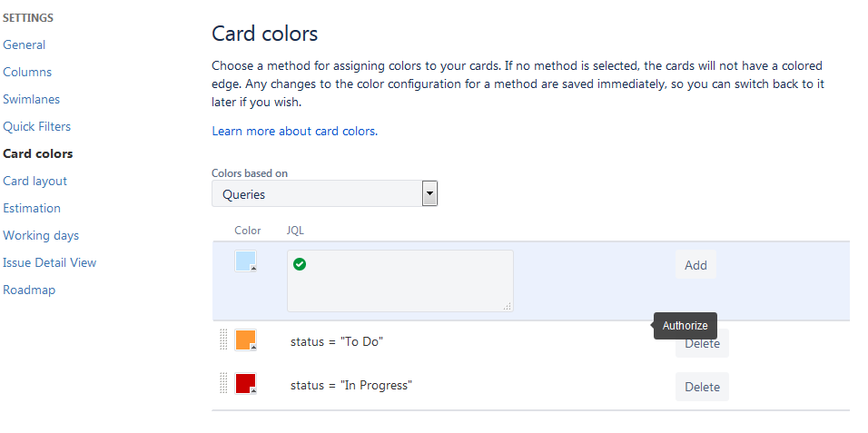Delete the status = "To Do" color rule
The width and height of the screenshot is (868, 433).
[x=702, y=345]
